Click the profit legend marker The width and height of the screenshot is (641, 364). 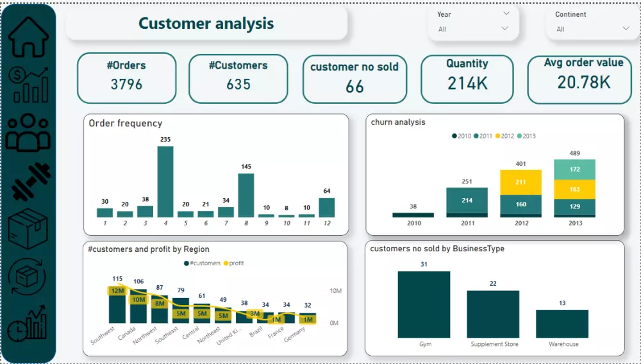point(226,263)
